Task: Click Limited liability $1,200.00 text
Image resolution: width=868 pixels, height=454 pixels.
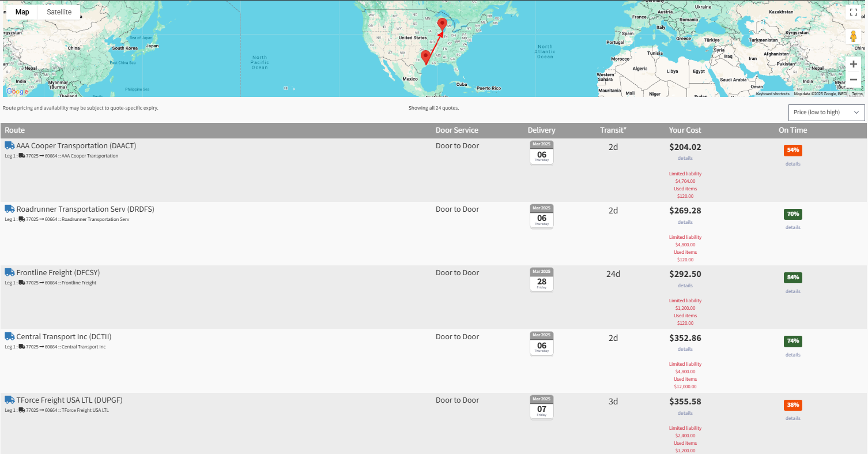Action: point(685,304)
